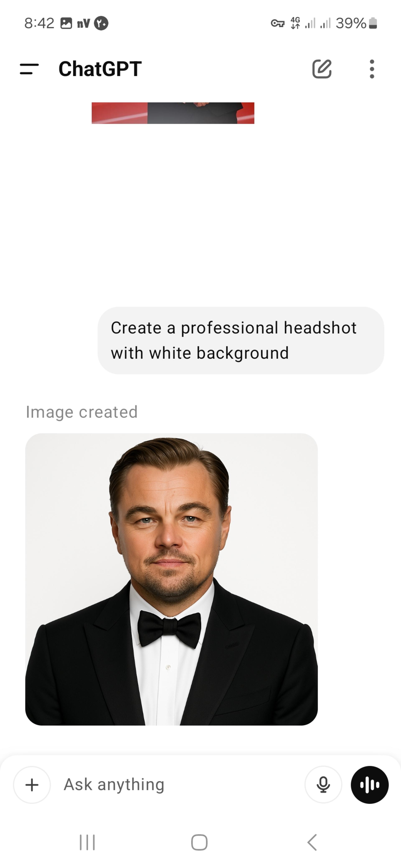
Task: Select the professional headshot prompt bubble
Action: point(241,340)
